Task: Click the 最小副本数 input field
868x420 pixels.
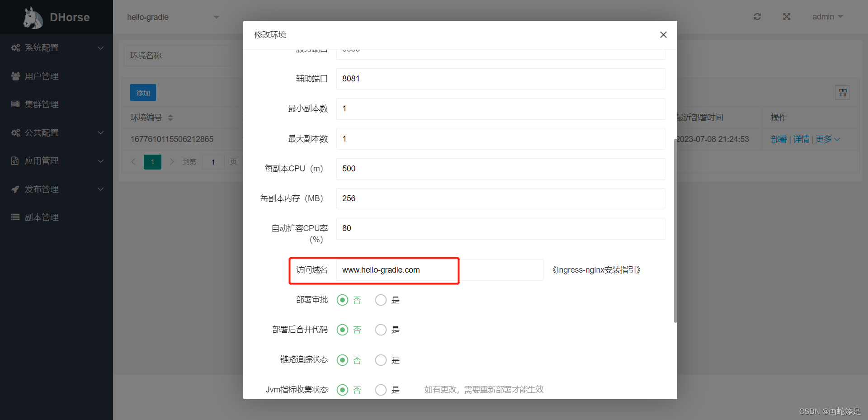Action: (x=500, y=109)
